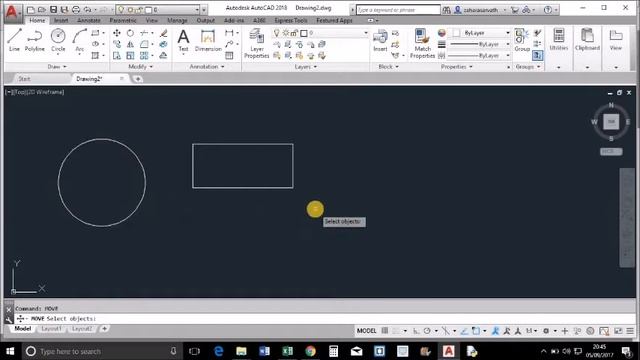
Task: Click the Customization icon in status bar
Action: point(630,331)
